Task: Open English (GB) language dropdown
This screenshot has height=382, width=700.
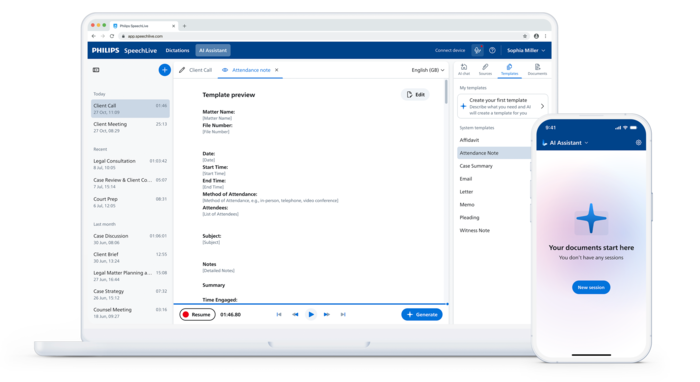Action: coord(428,70)
